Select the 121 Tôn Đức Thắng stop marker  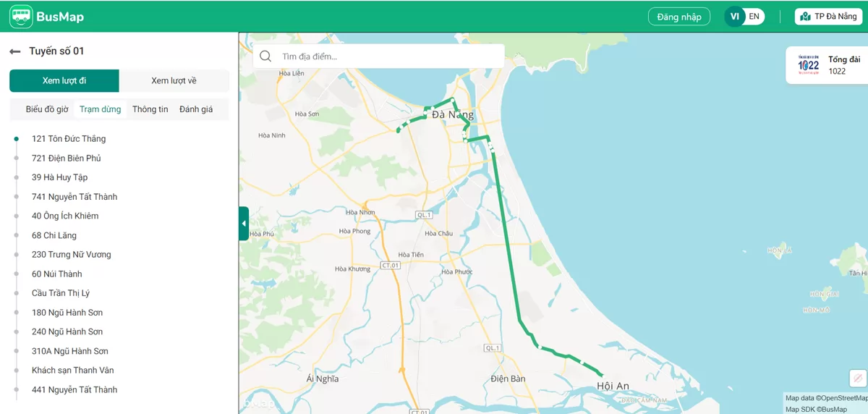[17, 138]
